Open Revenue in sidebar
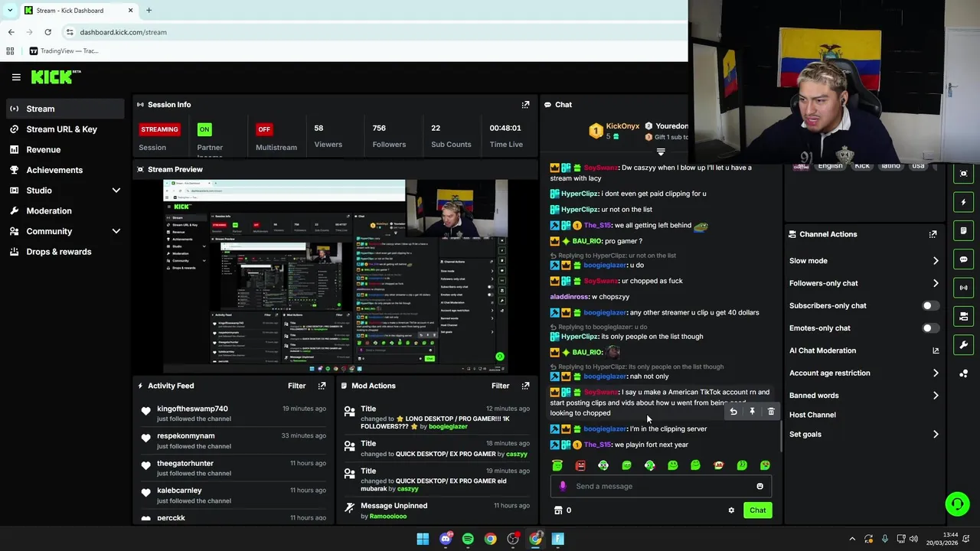 [65, 150]
